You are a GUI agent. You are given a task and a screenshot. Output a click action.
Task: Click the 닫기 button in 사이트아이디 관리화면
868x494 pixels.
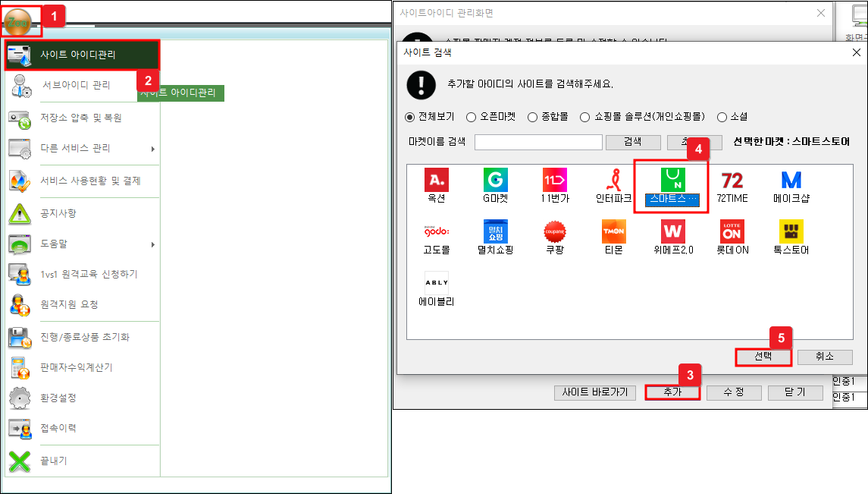[795, 392]
